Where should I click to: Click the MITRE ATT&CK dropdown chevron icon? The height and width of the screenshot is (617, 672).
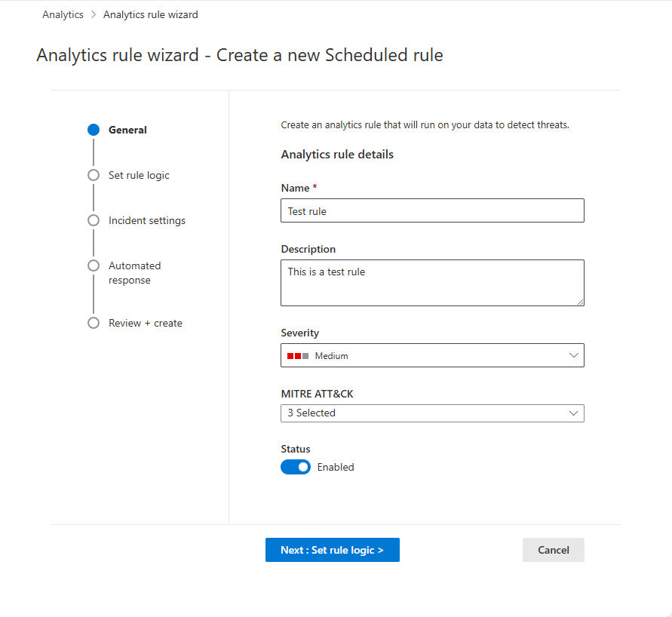[x=574, y=413]
